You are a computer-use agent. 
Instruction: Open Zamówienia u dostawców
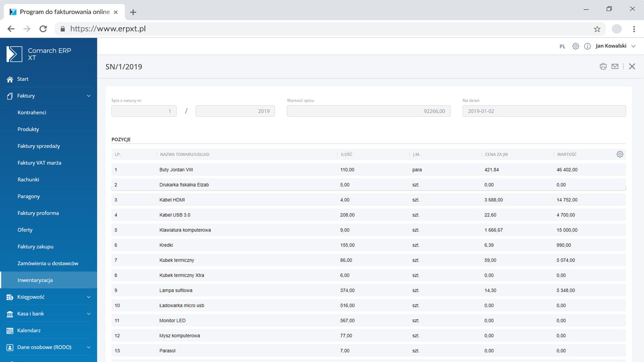[x=49, y=264]
